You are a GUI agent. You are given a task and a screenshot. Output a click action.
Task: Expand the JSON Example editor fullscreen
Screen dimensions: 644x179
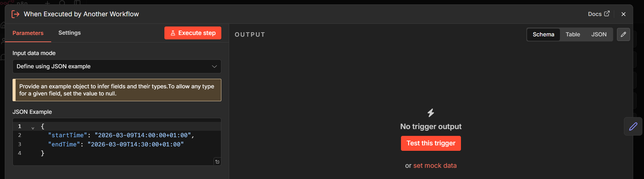point(217,162)
